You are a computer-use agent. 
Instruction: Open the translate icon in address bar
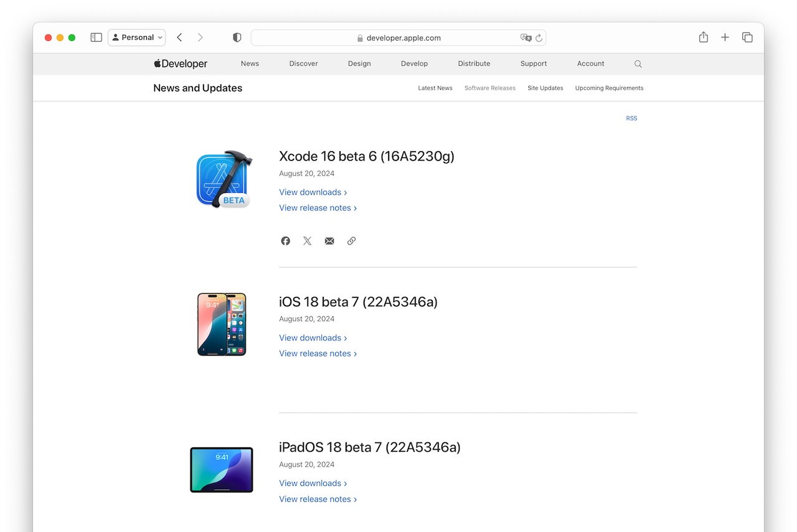pyautogui.click(x=526, y=38)
